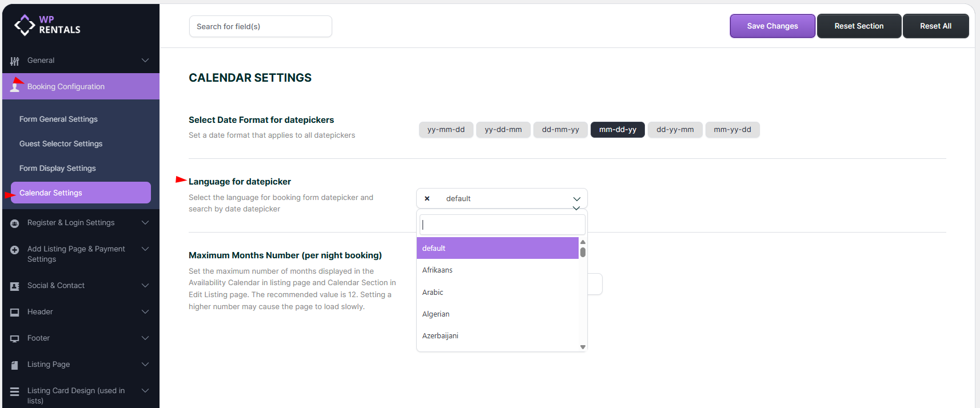The image size is (980, 408).
Task: Click the Social & Contact sidebar icon
Action: (15, 286)
